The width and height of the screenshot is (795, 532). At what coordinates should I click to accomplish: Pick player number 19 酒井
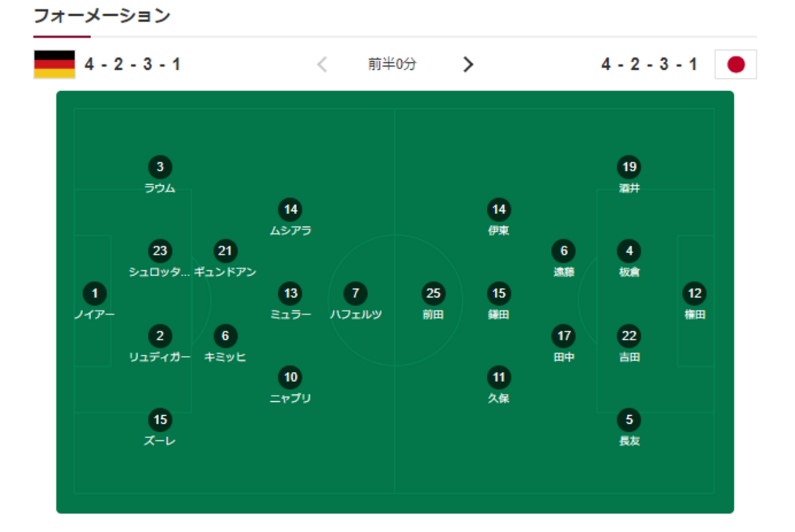click(629, 168)
